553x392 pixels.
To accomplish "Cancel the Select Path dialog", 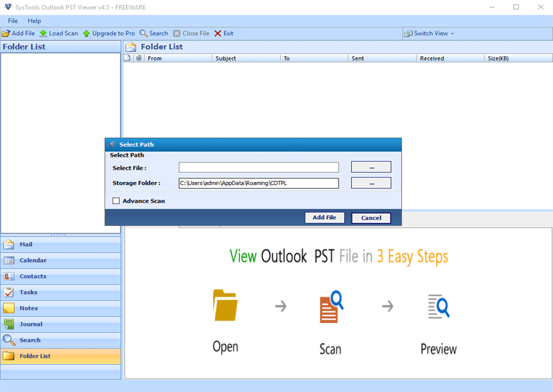I will pos(371,218).
